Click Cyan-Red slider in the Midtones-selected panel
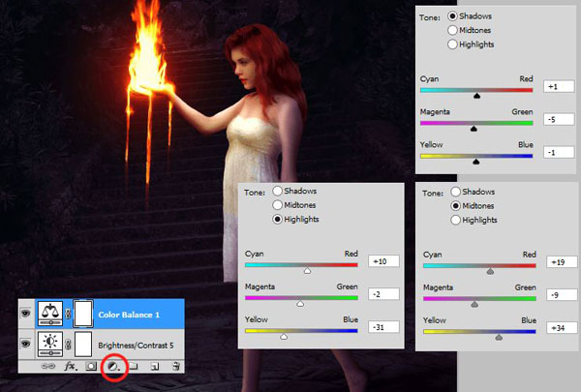 (x=479, y=265)
